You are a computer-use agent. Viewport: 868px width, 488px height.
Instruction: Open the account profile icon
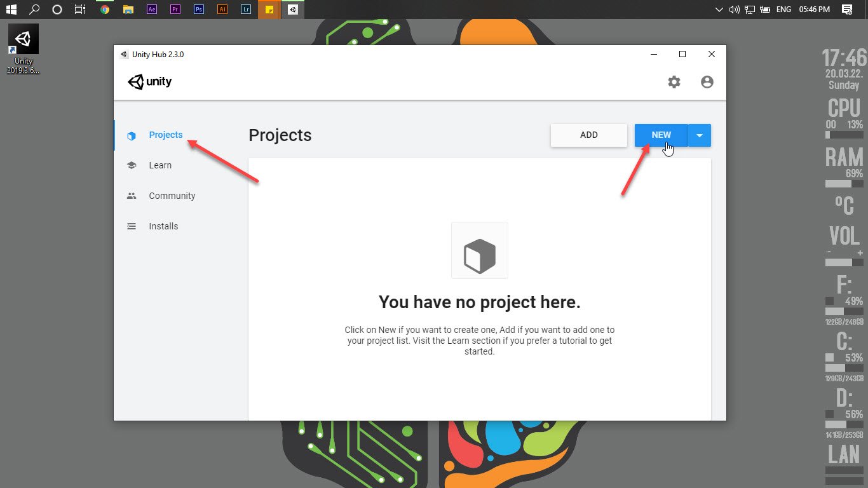click(707, 82)
